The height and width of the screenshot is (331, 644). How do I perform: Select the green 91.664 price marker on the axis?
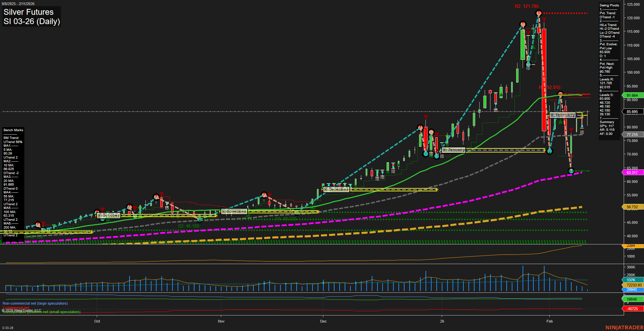coord(633,95)
